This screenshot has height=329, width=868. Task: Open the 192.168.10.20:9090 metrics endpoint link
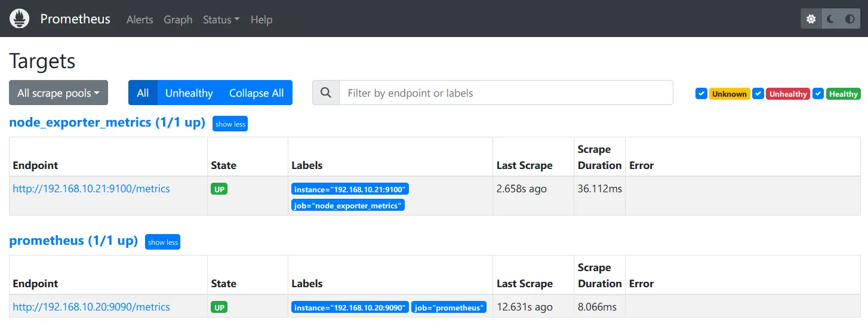pyautogui.click(x=91, y=307)
